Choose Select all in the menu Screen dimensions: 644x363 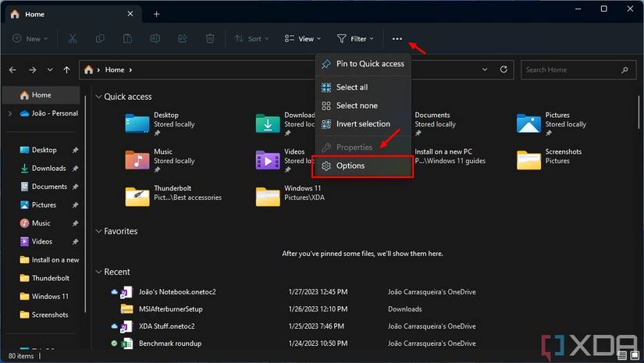(352, 87)
